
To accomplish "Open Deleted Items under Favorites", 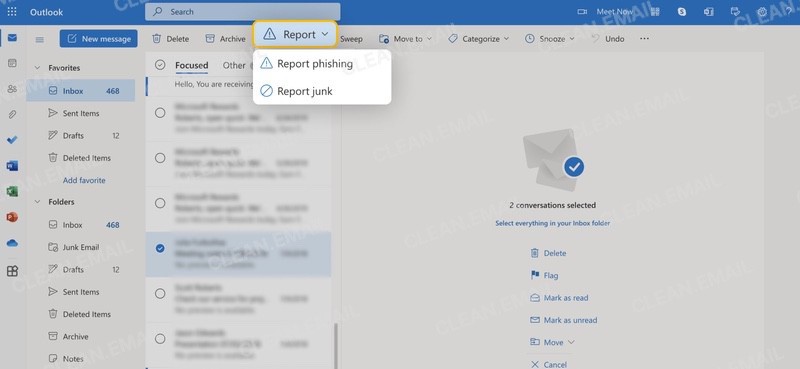I will 81,158.
